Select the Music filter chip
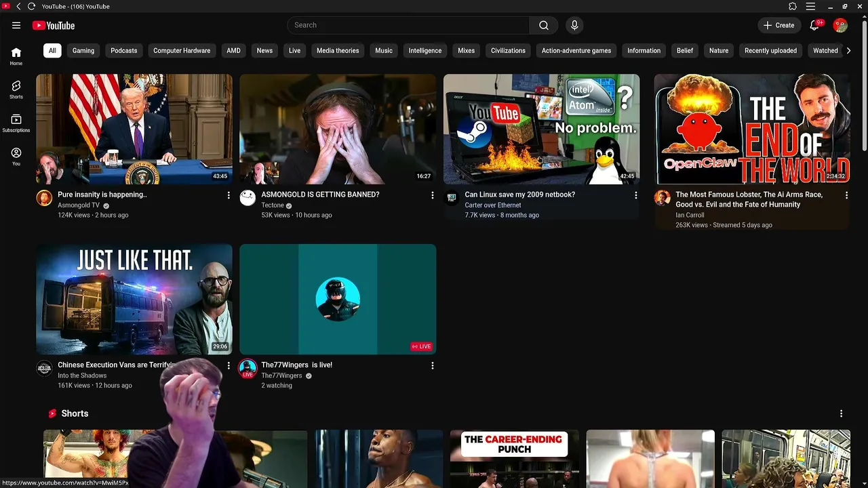 click(x=384, y=51)
